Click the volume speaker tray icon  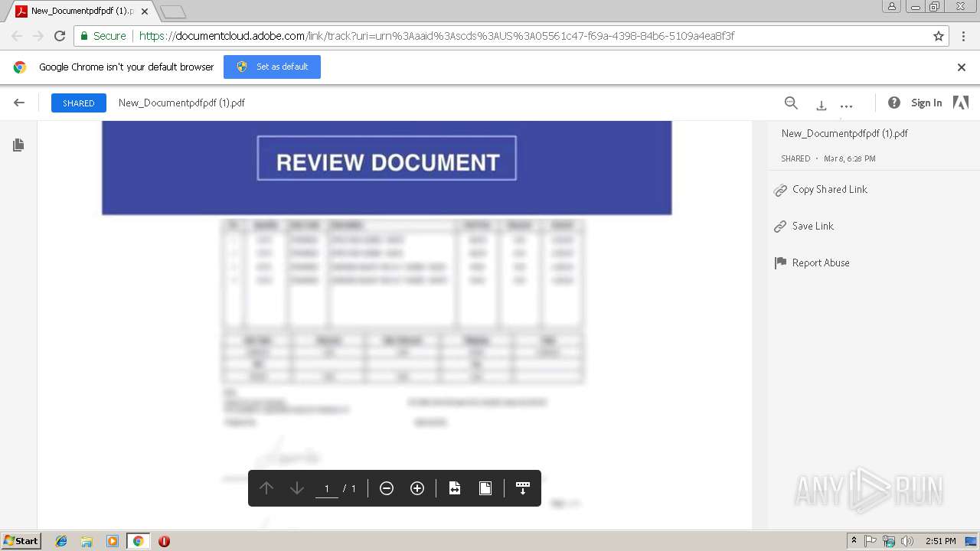click(907, 541)
